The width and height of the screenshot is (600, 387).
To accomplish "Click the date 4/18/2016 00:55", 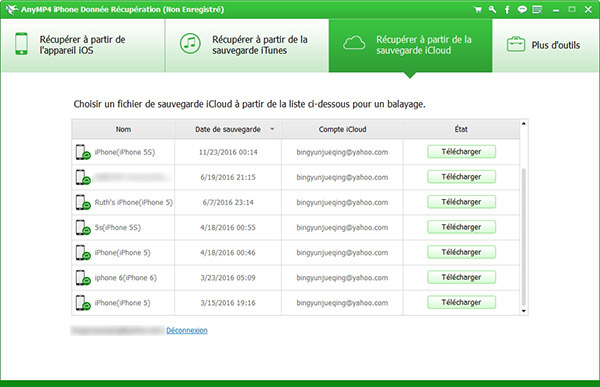I will click(x=228, y=228).
